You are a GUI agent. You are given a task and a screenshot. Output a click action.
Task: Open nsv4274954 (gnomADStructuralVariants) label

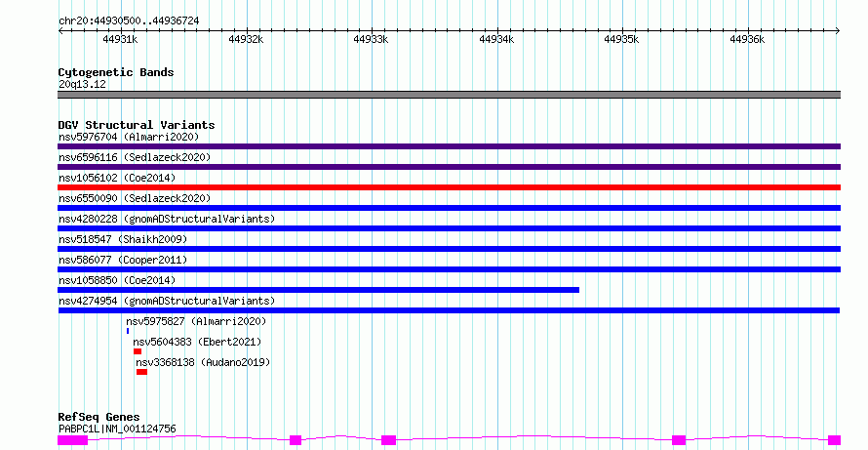pos(167,301)
